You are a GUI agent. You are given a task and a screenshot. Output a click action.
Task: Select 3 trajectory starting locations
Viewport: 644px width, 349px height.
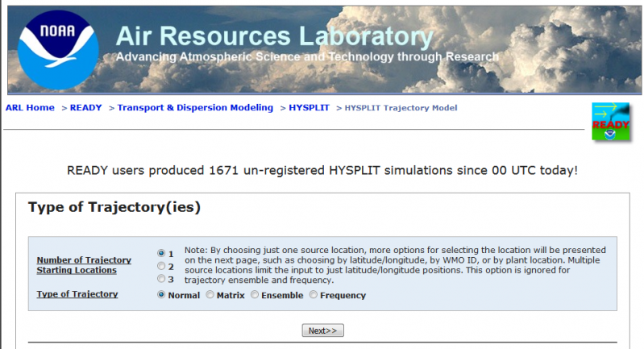pos(161,279)
